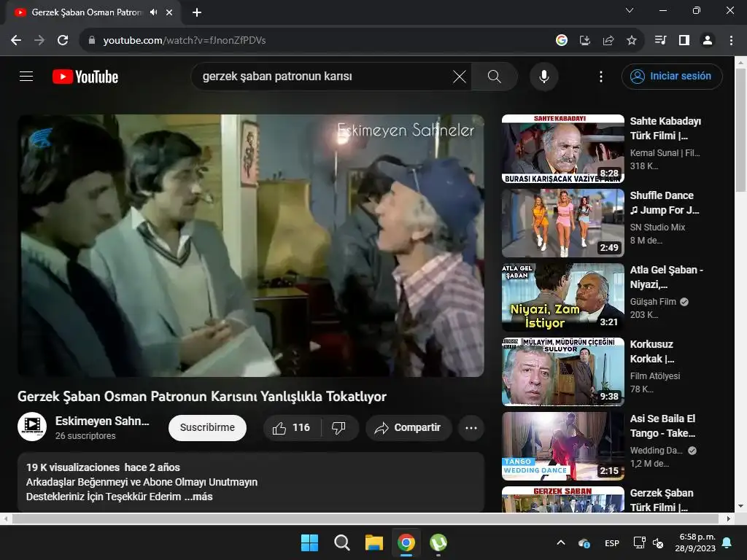Open the Korkusuz Korkak title link
Image resolution: width=747 pixels, height=560 pixels.
(x=652, y=351)
